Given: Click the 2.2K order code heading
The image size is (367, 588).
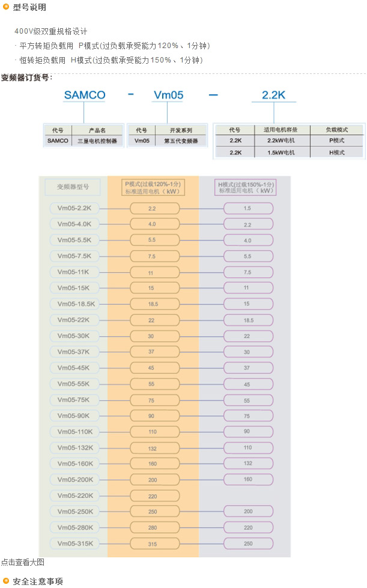Looking at the screenshot, I should point(273,95).
